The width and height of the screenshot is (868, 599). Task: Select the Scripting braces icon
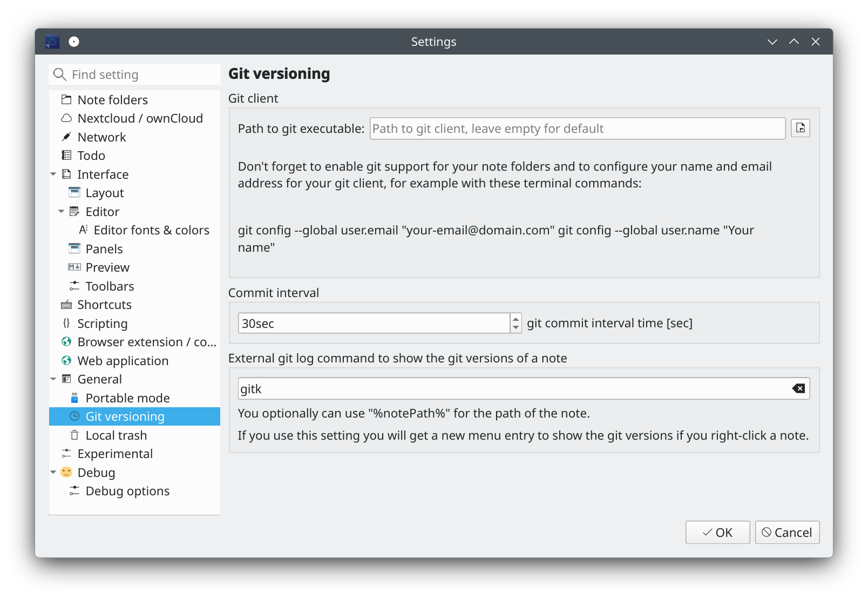tap(66, 323)
